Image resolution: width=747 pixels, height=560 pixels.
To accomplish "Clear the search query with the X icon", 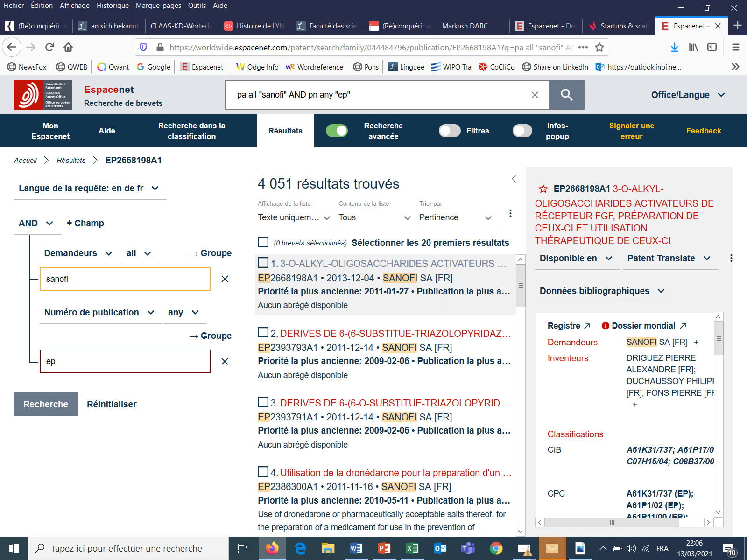I will coord(535,95).
